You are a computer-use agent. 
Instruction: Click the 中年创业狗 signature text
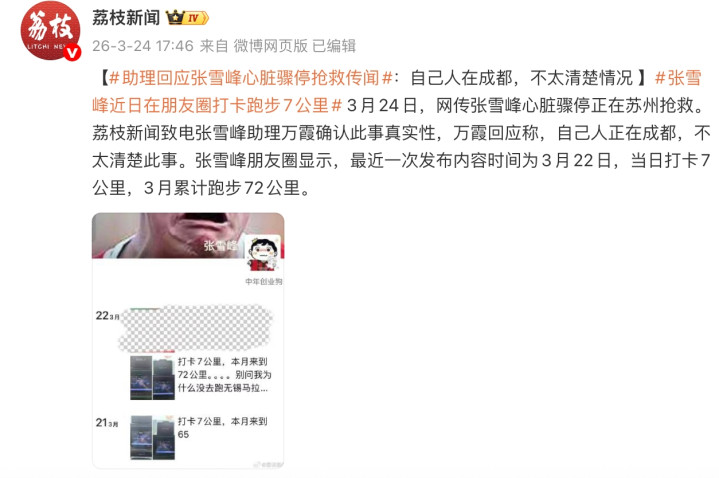pos(264,281)
